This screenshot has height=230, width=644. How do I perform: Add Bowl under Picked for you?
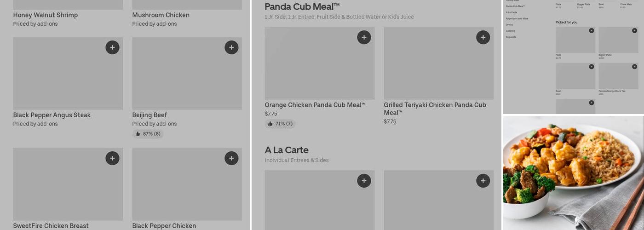pyautogui.click(x=592, y=67)
